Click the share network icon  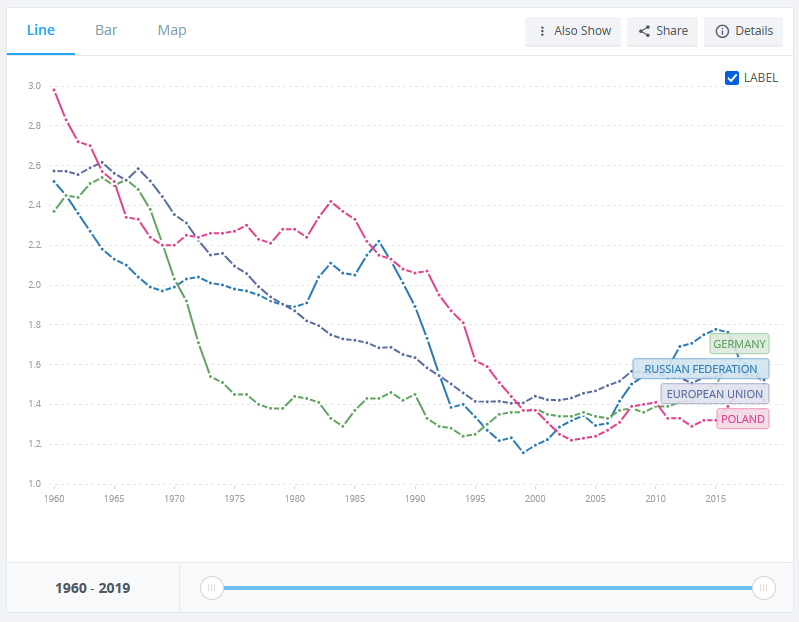coord(644,31)
